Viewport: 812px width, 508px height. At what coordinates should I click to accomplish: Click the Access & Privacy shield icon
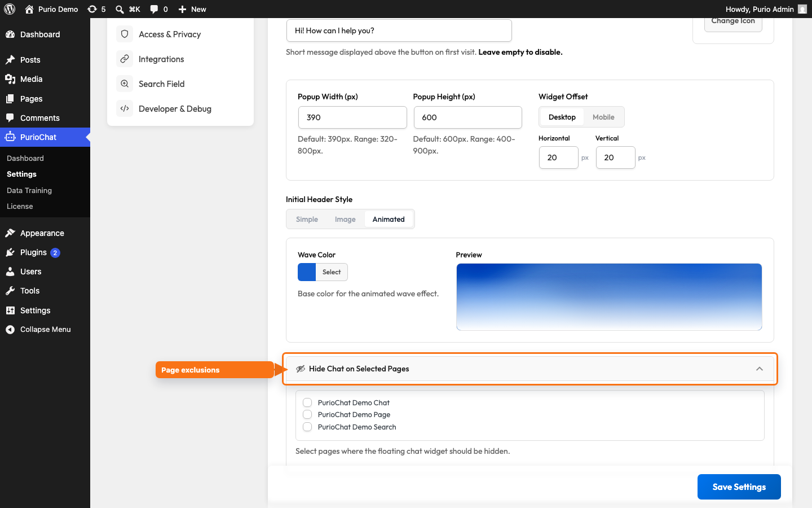coord(125,34)
